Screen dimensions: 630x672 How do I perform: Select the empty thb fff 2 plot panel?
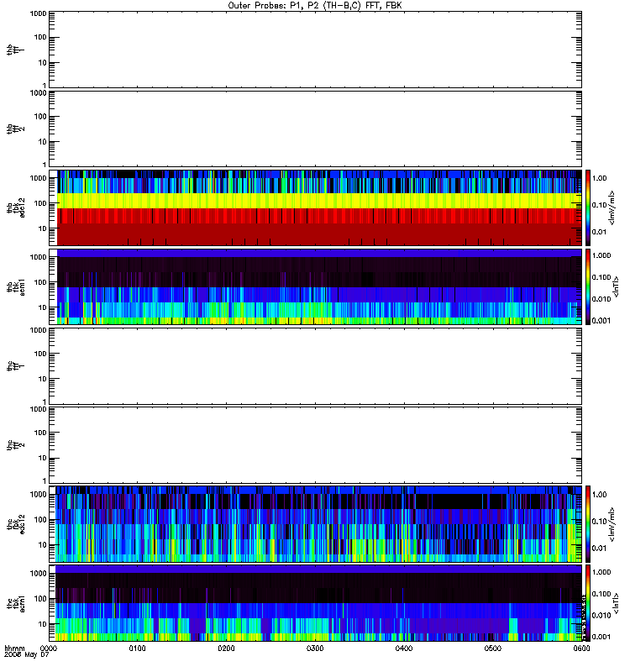click(x=315, y=129)
